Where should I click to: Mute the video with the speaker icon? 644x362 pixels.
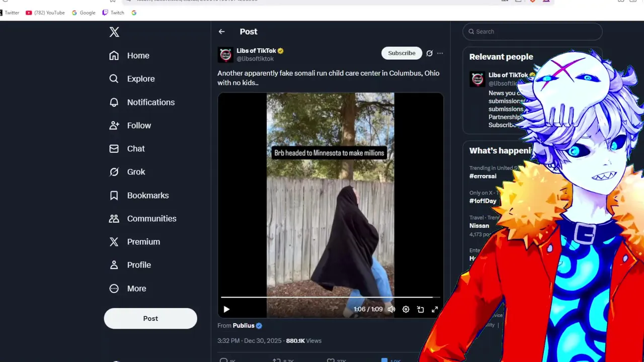(391, 310)
